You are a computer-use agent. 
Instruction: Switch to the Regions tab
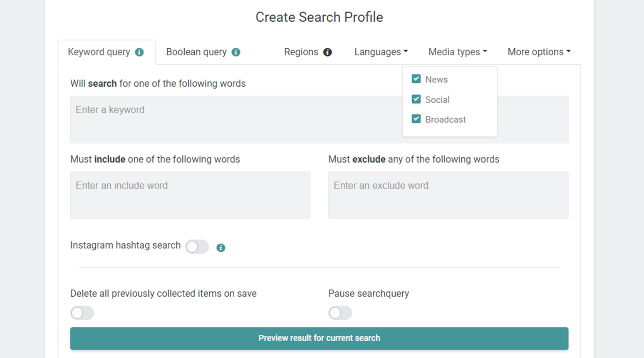click(x=301, y=52)
